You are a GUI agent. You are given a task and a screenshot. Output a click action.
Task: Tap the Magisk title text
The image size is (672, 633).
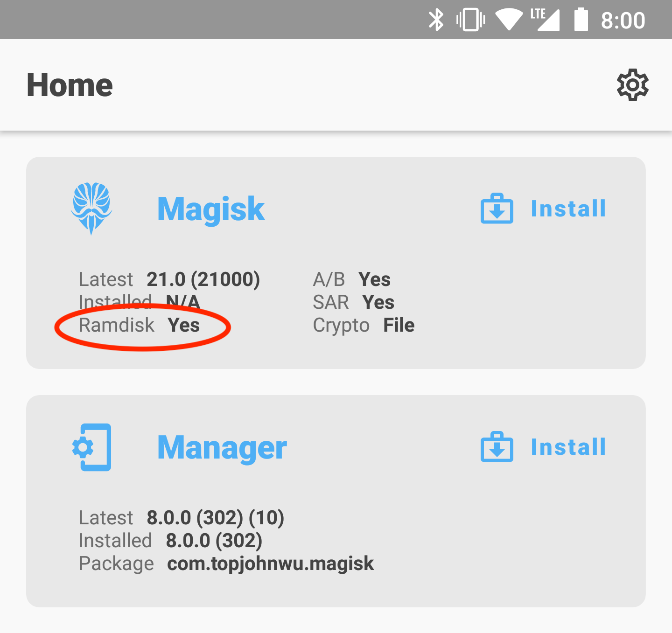tap(211, 209)
